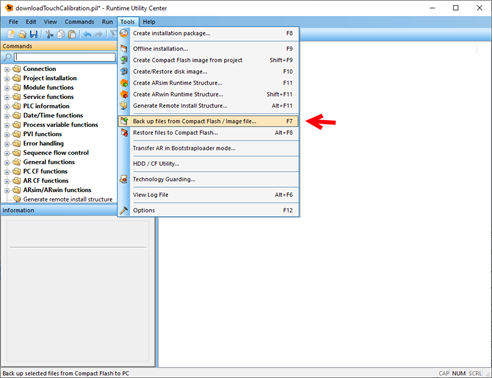This screenshot has width=492, height=378.
Task: Expand the Service functions tree node
Action: [7, 98]
